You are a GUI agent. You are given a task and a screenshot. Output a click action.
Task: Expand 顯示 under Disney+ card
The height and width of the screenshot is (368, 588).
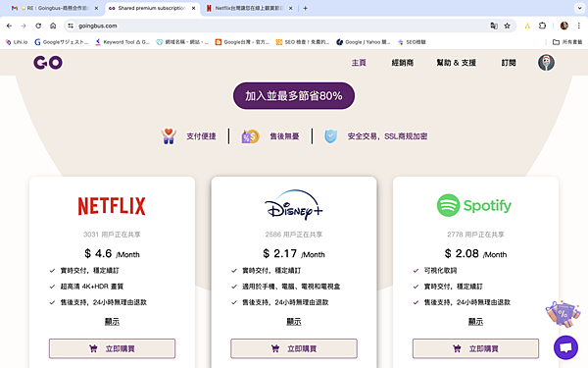(x=294, y=322)
